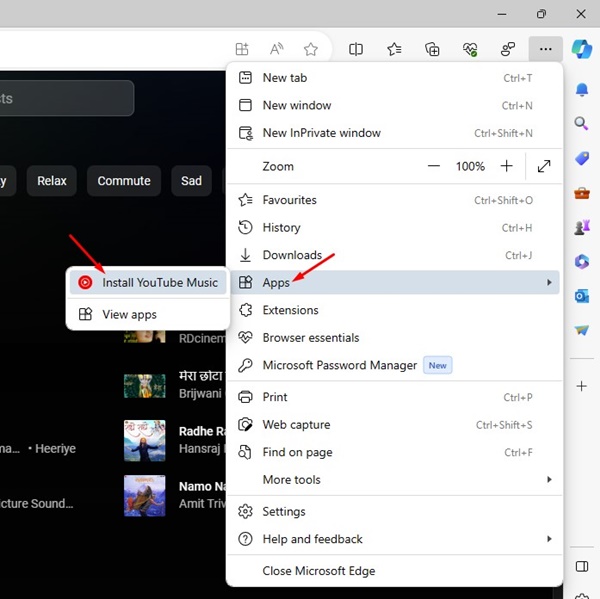Select the Commute mood chip

point(124,181)
